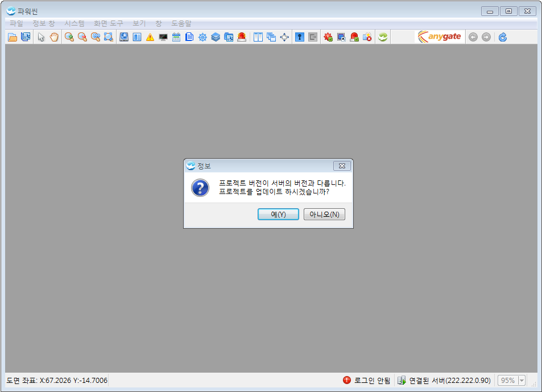This screenshot has width=542, height=392.
Task: Click the cascade windows icon
Action: click(271, 37)
